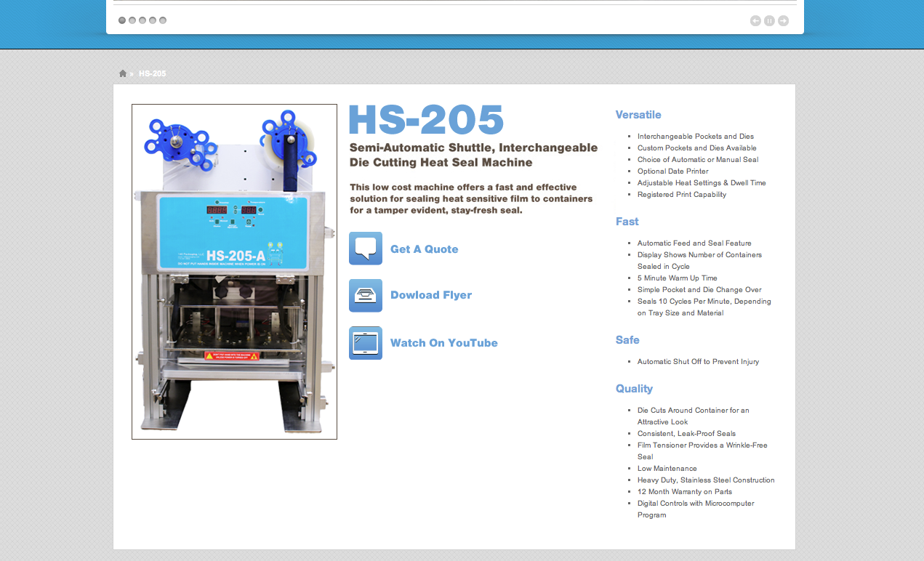Click 'Film Tensioner Provides a Wrinkle-Free' item
The image size is (924, 561).
pos(703,451)
